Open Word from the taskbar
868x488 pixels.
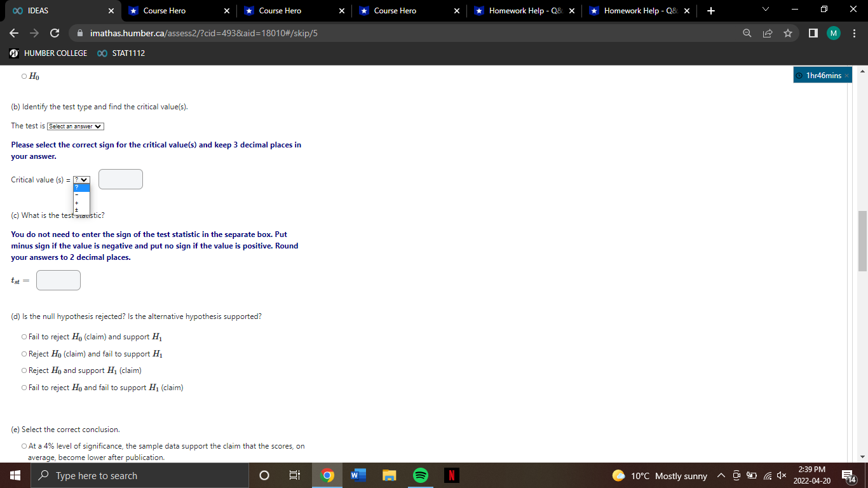pos(358,475)
